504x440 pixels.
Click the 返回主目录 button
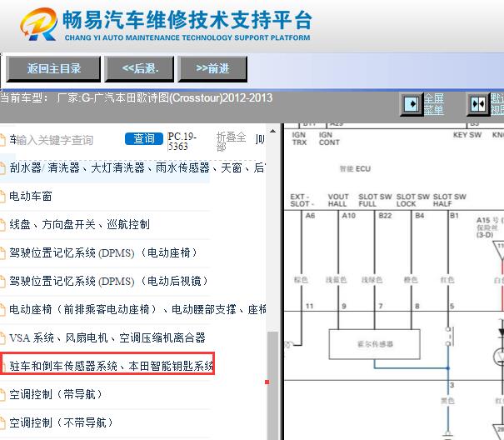tap(53, 69)
